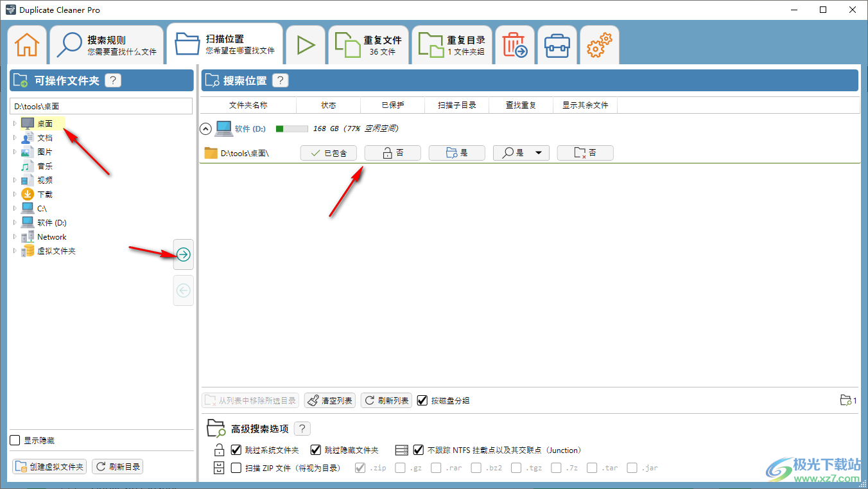The width and height of the screenshot is (868, 489).
Task: Select the 图片 folder icon
Action: tap(28, 152)
